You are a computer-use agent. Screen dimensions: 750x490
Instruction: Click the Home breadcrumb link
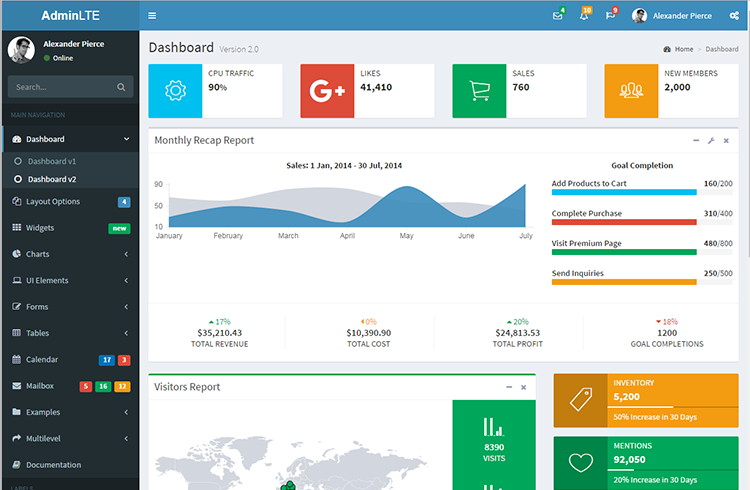(x=683, y=49)
